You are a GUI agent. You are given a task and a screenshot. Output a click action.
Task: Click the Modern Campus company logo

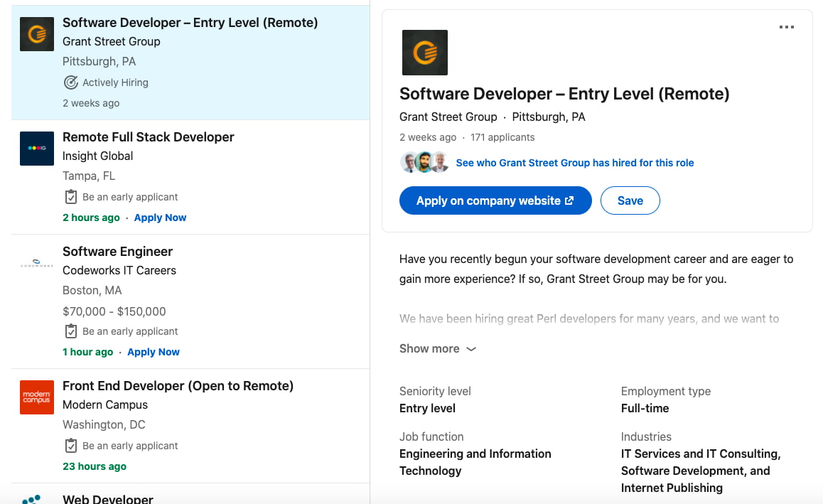pyautogui.click(x=36, y=397)
